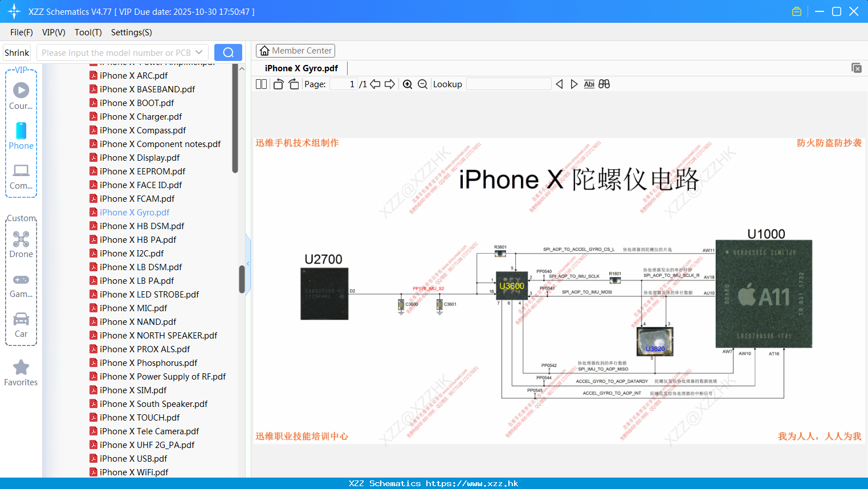The image size is (868, 489).
Task: Open iPhone X FACE ID.pdf
Action: click(141, 185)
